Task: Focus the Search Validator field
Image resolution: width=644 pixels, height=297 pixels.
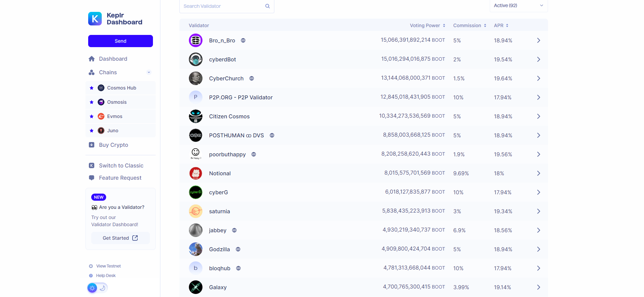Action: coord(227,6)
